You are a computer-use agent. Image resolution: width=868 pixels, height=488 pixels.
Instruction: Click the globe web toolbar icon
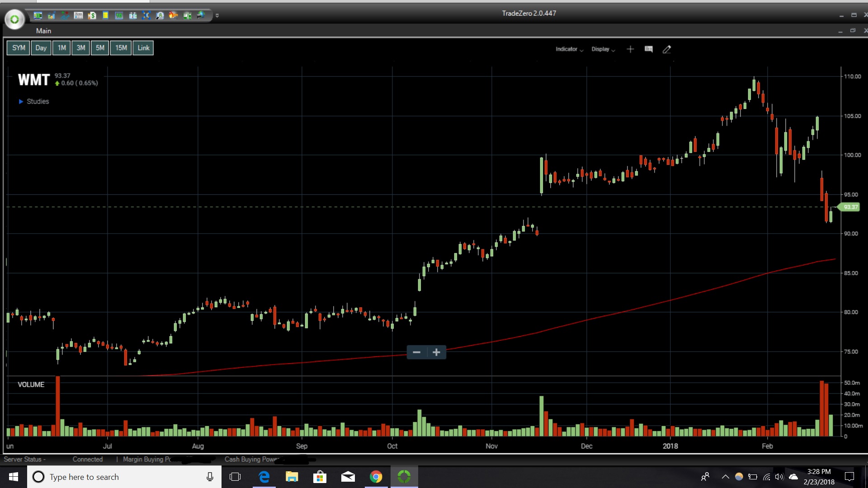pyautogui.click(x=200, y=16)
